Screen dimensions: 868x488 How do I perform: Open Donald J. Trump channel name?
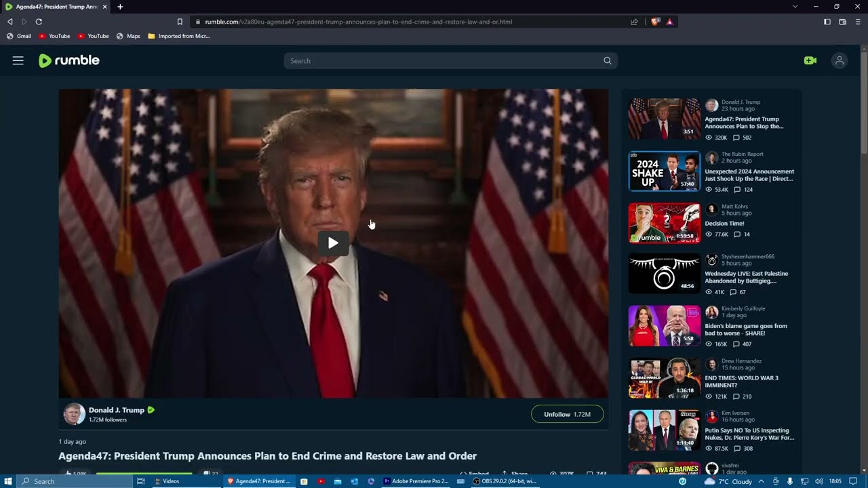pyautogui.click(x=117, y=410)
